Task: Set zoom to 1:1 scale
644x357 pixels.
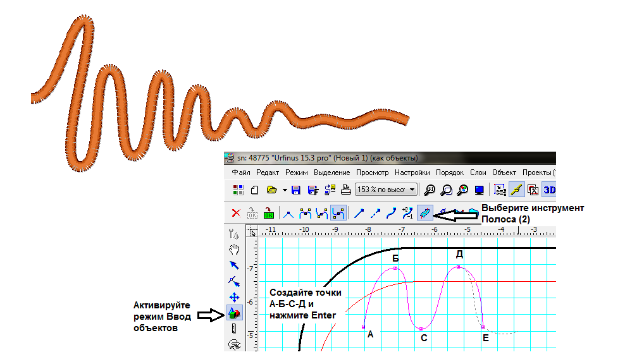Action: (x=430, y=190)
